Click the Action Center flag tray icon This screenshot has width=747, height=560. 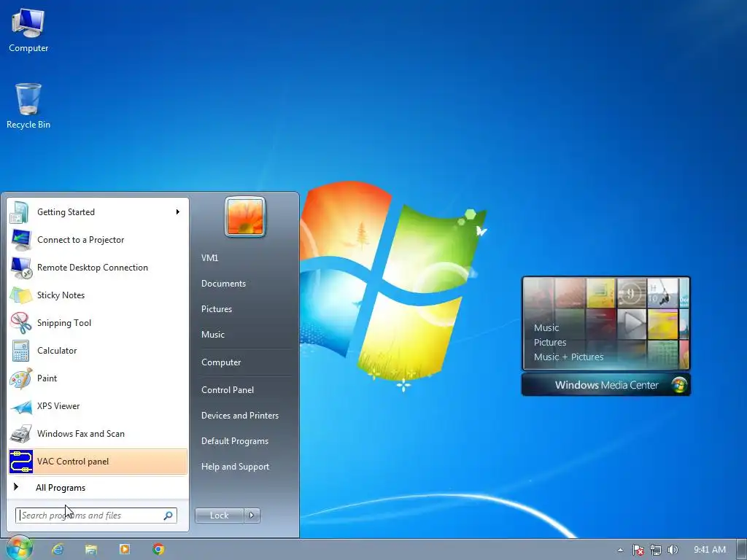[638, 550]
